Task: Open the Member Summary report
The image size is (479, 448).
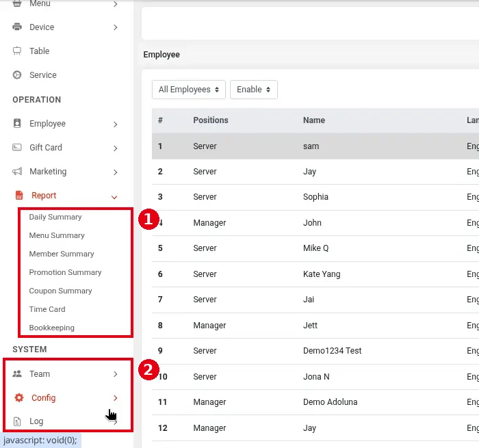Action: tap(62, 254)
